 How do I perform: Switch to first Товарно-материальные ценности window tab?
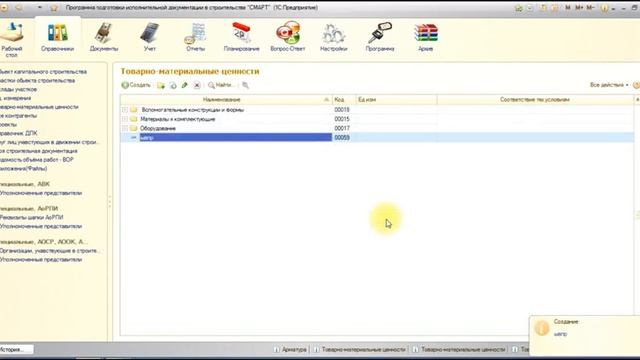(x=360, y=350)
